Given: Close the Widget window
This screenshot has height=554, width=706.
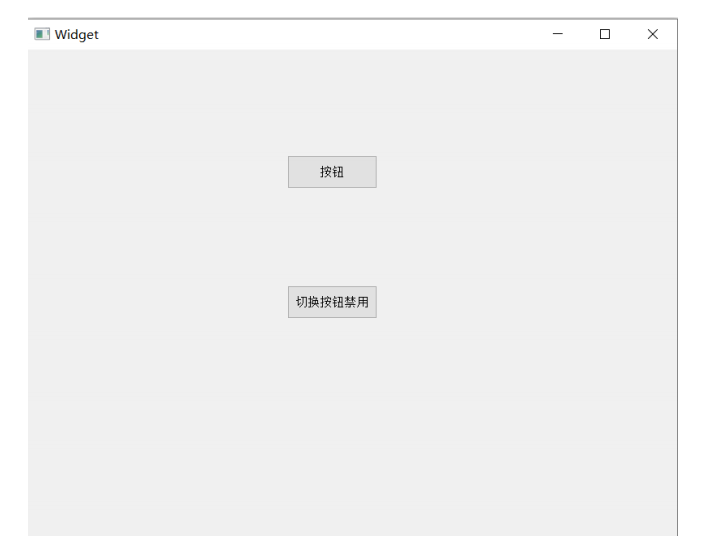Looking at the screenshot, I should pyautogui.click(x=652, y=34).
